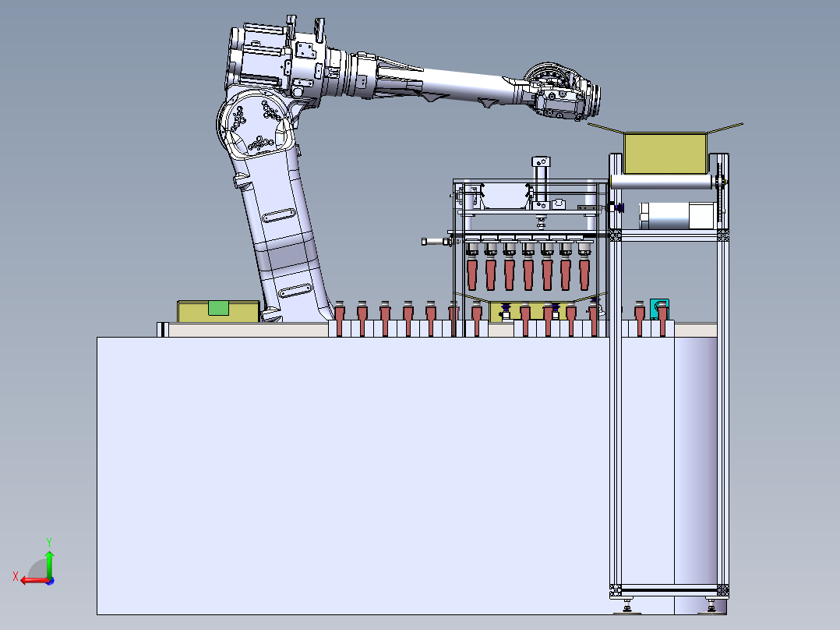Select the robot's angled lower arm link
This screenshot has width=840, height=630.
click(284, 236)
